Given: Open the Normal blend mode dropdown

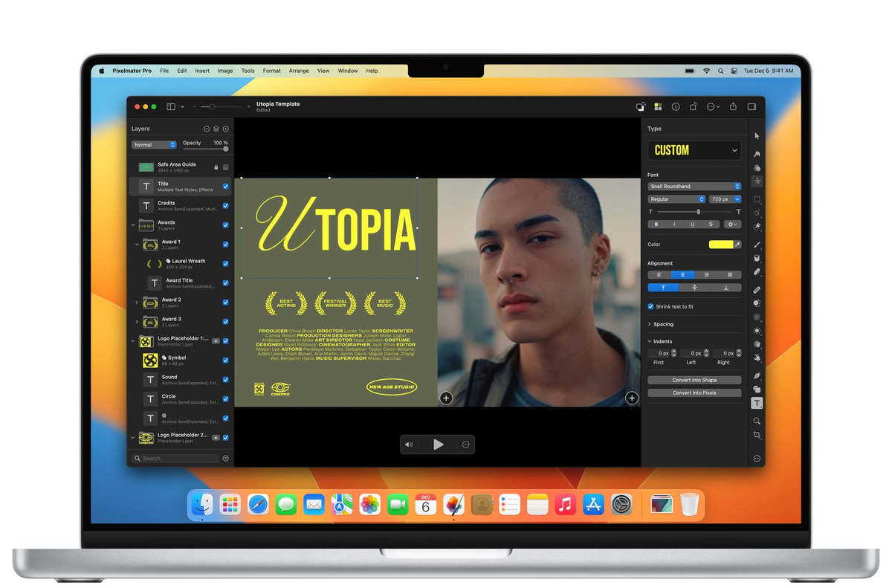Looking at the screenshot, I should click(154, 145).
